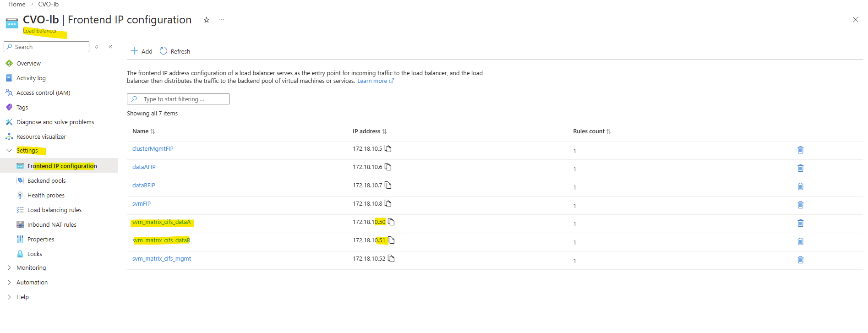Copy IP address 172.18.10.51
The height and width of the screenshot is (333, 868).
(391, 240)
